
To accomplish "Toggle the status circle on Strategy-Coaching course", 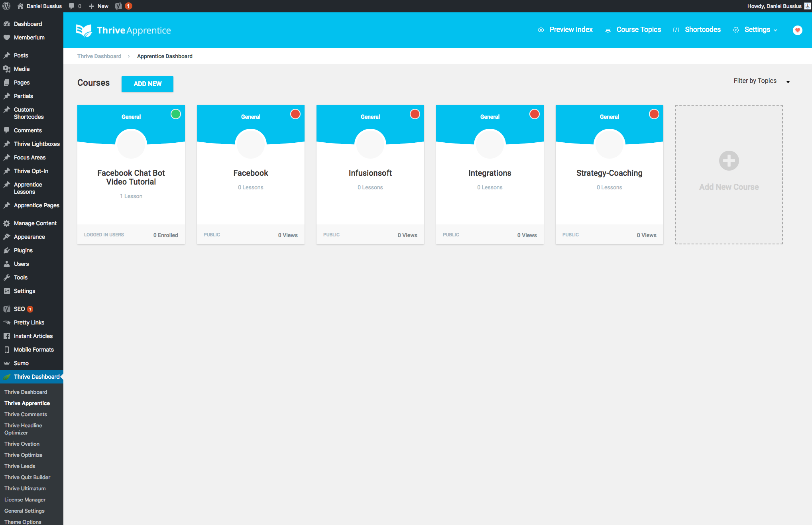I will click(654, 114).
